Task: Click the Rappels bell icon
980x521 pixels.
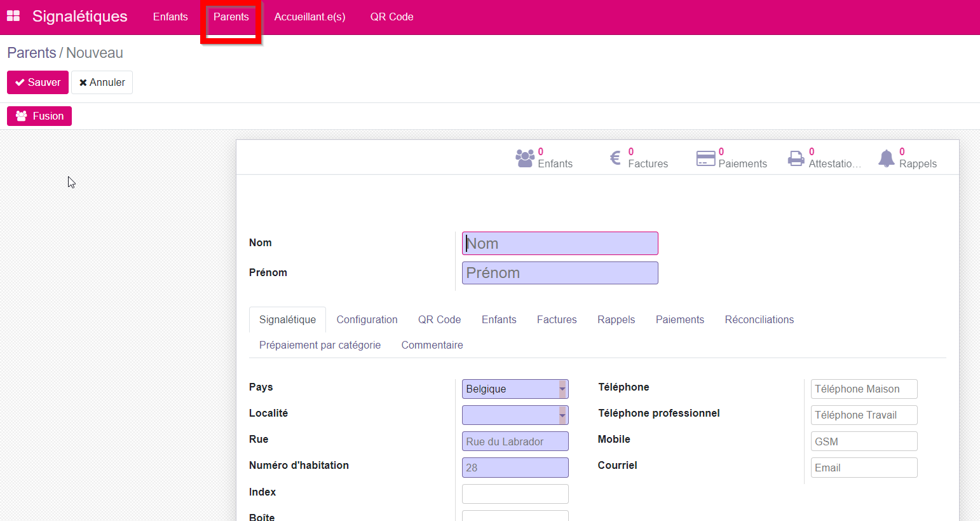Action: point(887,158)
